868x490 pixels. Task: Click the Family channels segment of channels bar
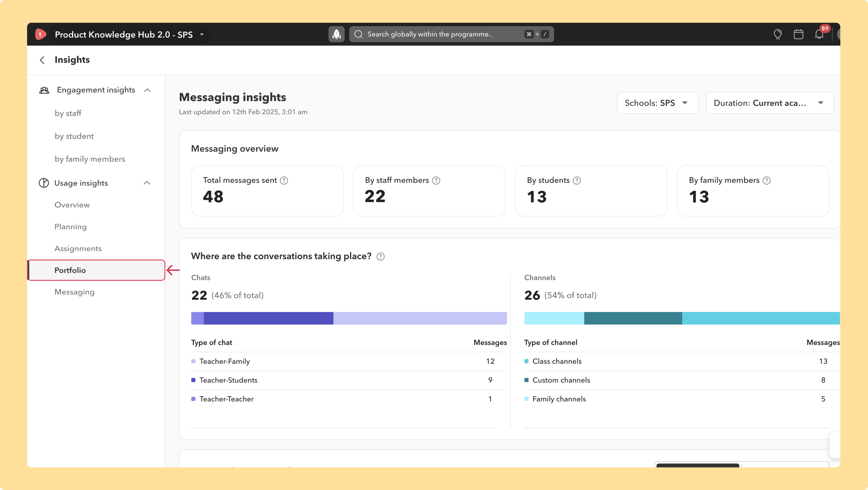(x=554, y=318)
